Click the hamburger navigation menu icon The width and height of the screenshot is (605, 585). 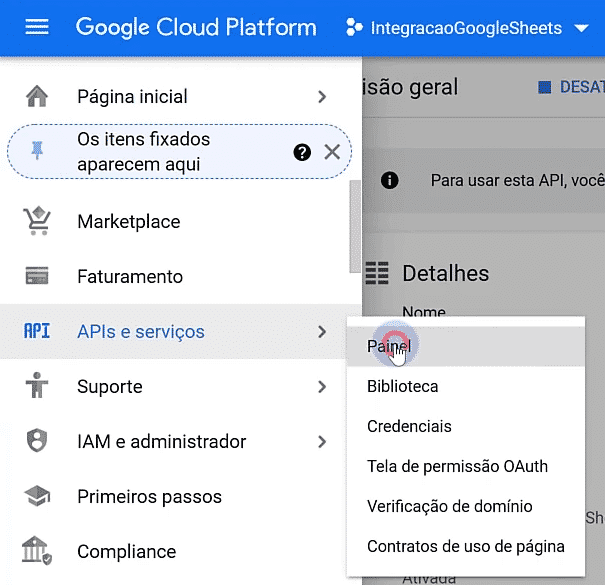pyautogui.click(x=37, y=28)
